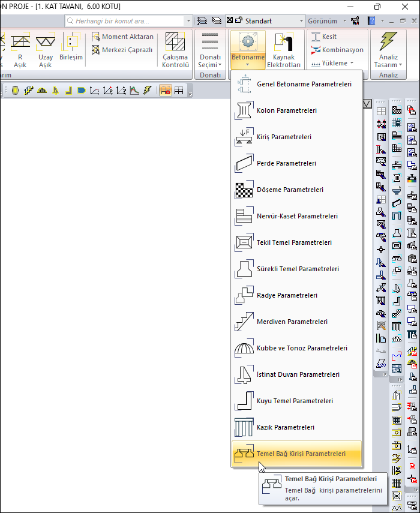Image resolution: width=420 pixels, height=513 pixels.
Task: Click Temel Bağ Kirişi Parametreleri entry
Action: click(296, 454)
